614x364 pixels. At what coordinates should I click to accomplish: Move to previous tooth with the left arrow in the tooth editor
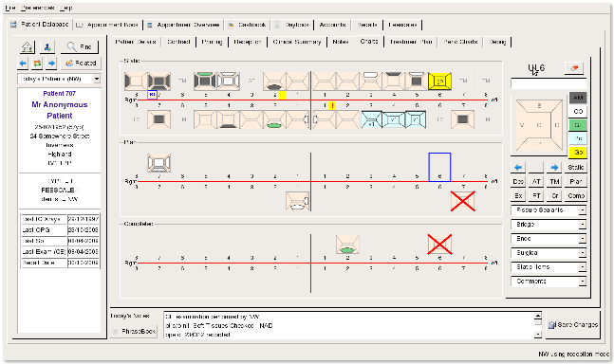[518, 168]
